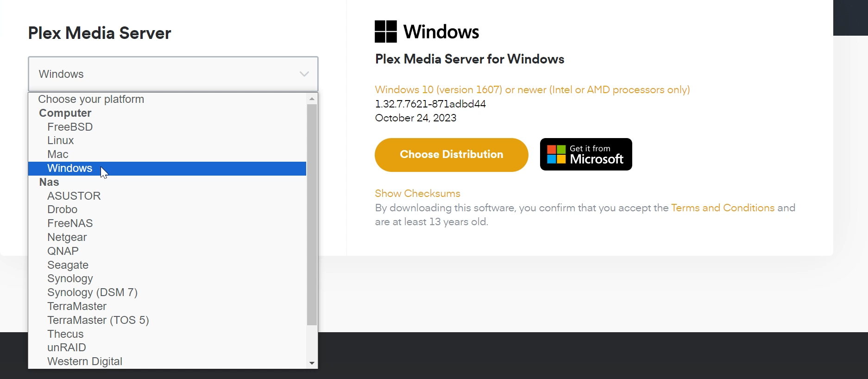
Task: Pick Seagate from the platform list
Action: pyautogui.click(x=167, y=265)
